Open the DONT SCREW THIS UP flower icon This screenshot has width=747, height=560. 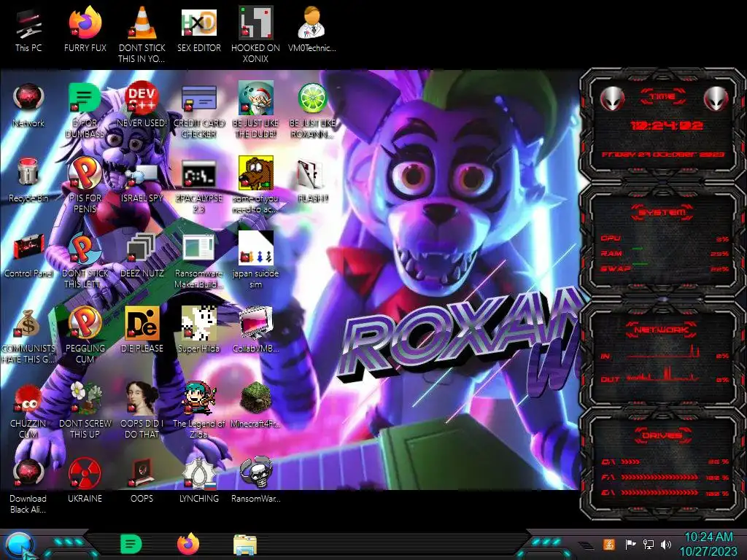coord(85,411)
